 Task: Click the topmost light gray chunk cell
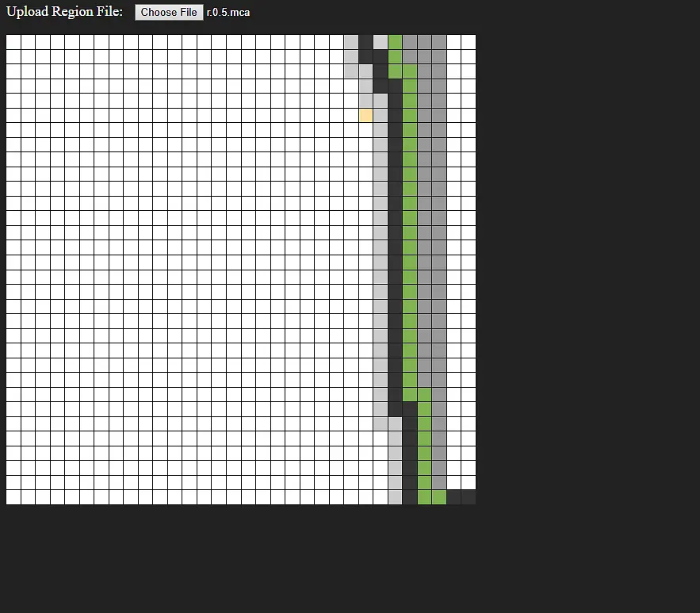pos(350,41)
